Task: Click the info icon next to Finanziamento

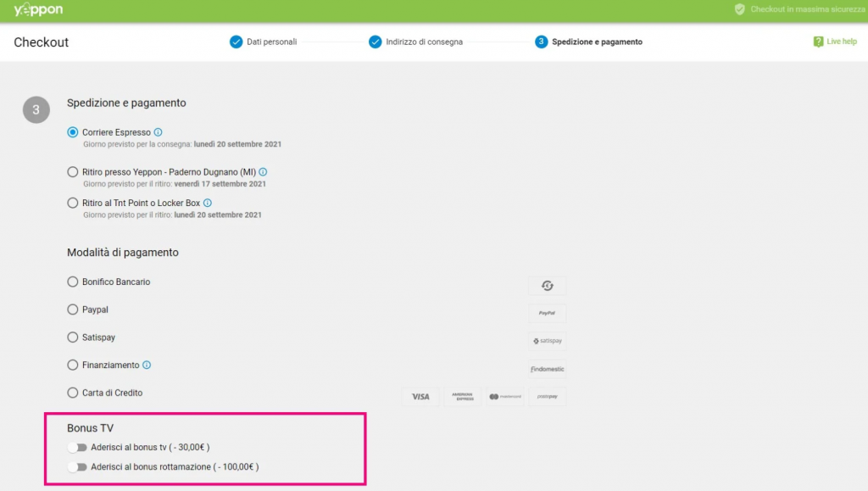Action: coord(147,365)
